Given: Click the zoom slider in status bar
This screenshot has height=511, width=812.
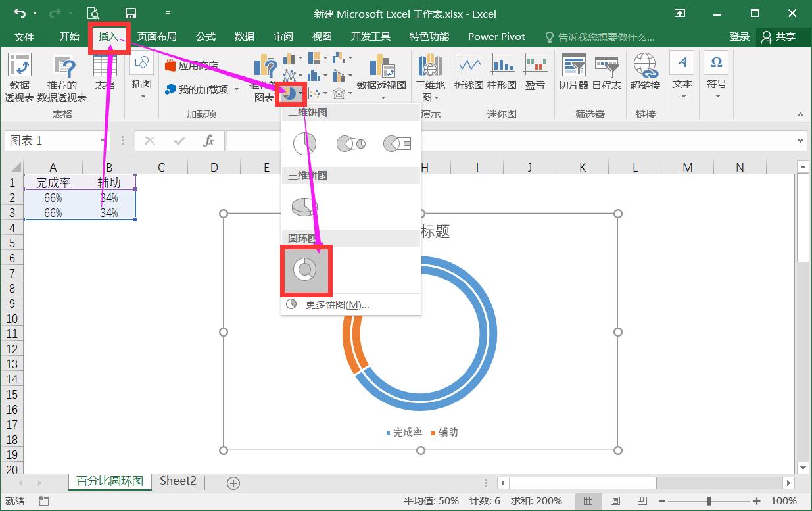Looking at the screenshot, I should click(709, 501).
